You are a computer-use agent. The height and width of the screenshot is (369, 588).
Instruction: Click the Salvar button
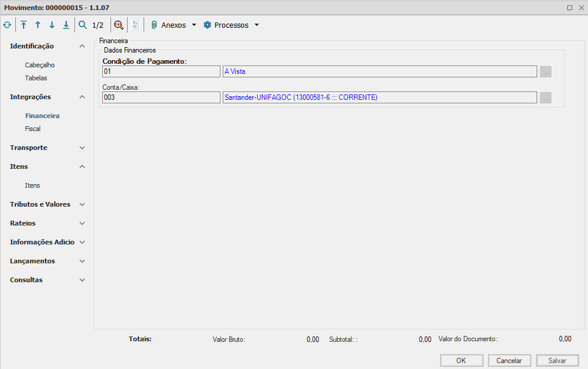557,361
